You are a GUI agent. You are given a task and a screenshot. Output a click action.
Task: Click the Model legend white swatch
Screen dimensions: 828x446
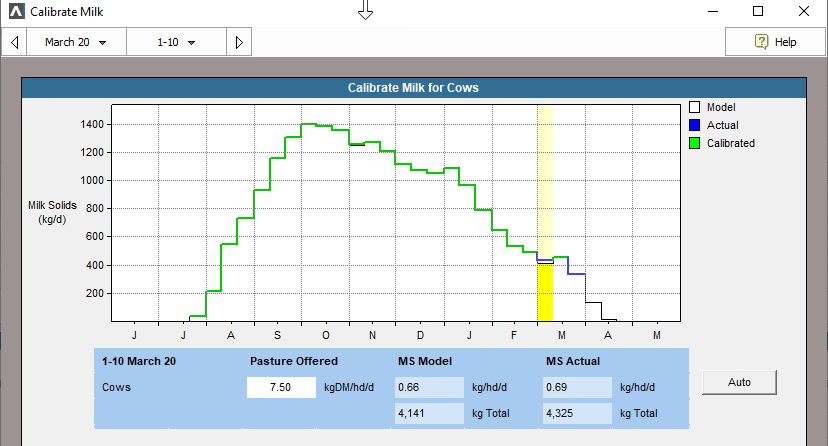click(x=694, y=107)
